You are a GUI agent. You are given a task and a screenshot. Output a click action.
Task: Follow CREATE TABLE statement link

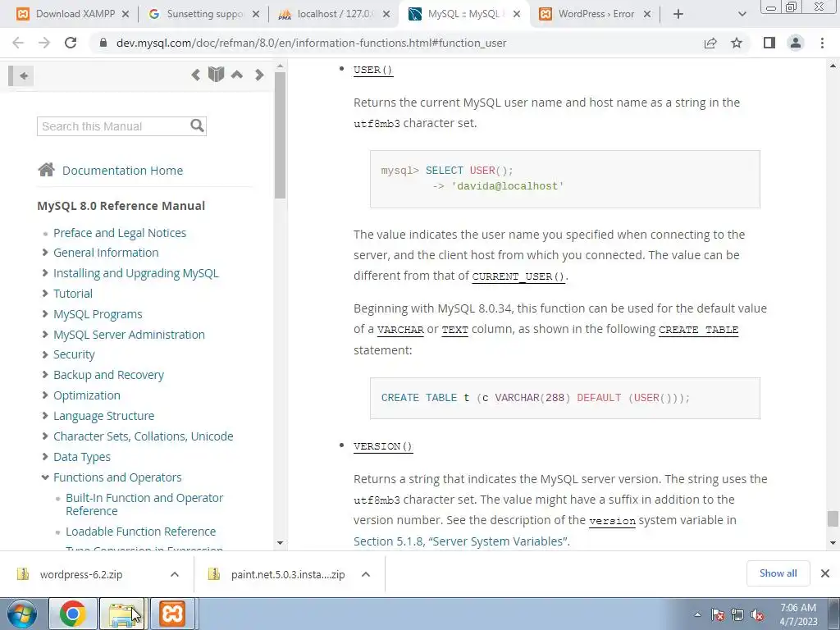pyautogui.click(x=699, y=330)
